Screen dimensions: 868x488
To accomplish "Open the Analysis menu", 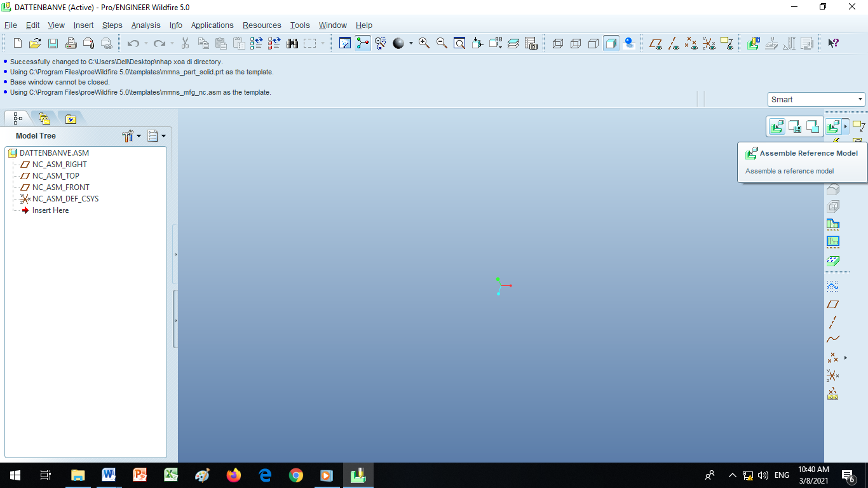I will pyautogui.click(x=146, y=25).
